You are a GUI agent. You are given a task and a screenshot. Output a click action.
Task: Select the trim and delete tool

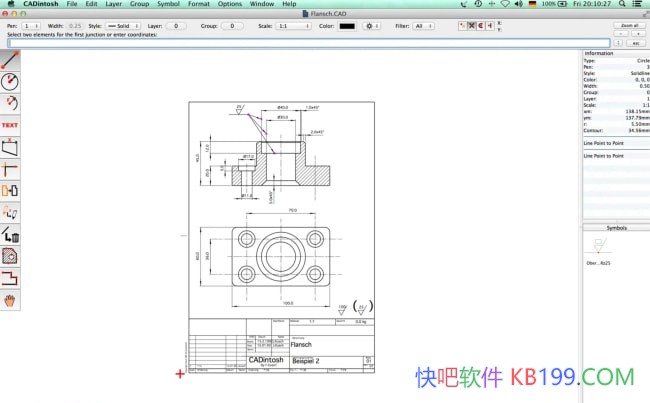pyautogui.click(x=11, y=234)
